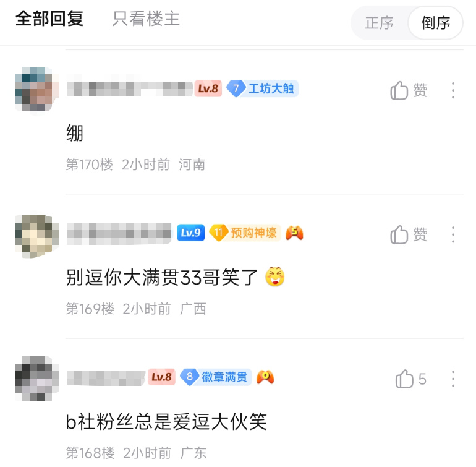Open the floor 169 commenter's avatar
Screen dimensions: 476x467
36,234
